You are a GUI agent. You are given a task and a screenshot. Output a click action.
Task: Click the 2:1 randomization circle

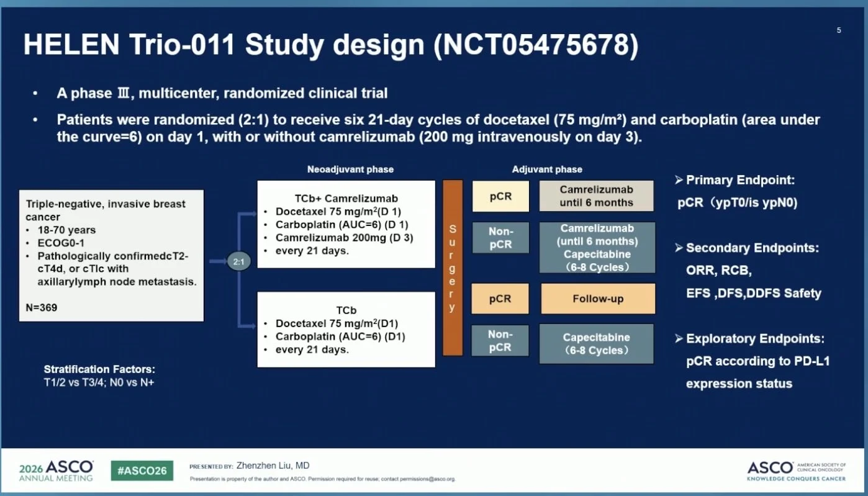(x=238, y=262)
